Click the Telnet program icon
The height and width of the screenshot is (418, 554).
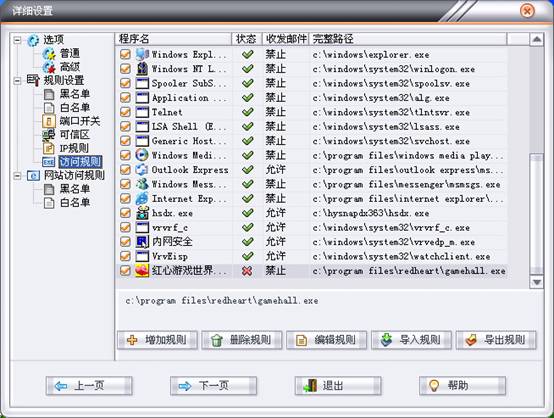tap(142, 112)
